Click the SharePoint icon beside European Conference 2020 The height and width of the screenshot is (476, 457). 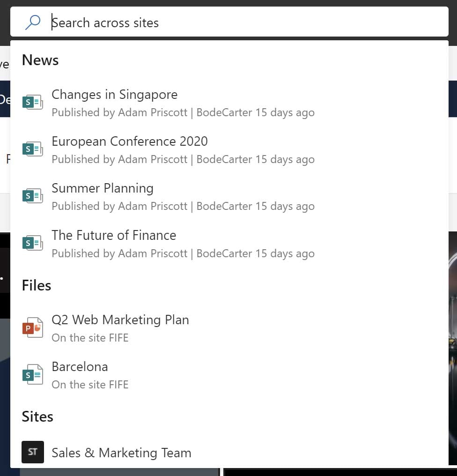tap(32, 149)
